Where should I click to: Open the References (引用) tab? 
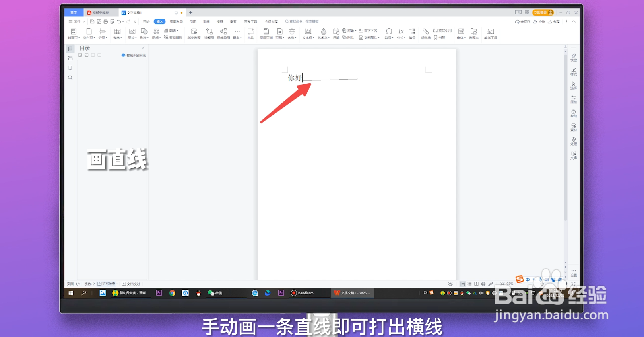point(193,22)
